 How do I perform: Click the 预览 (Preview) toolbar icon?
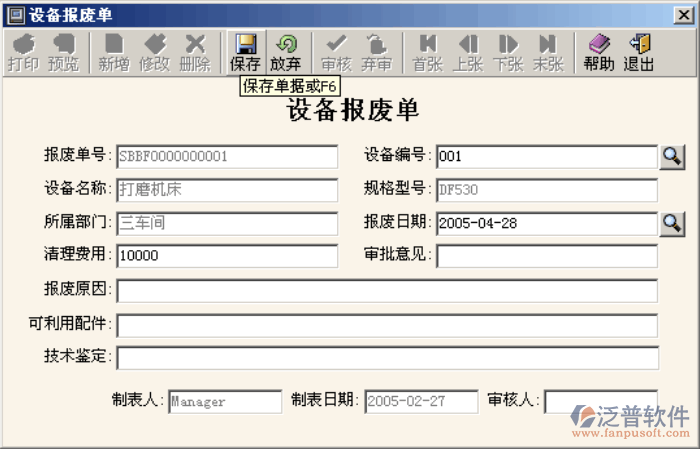pos(63,52)
